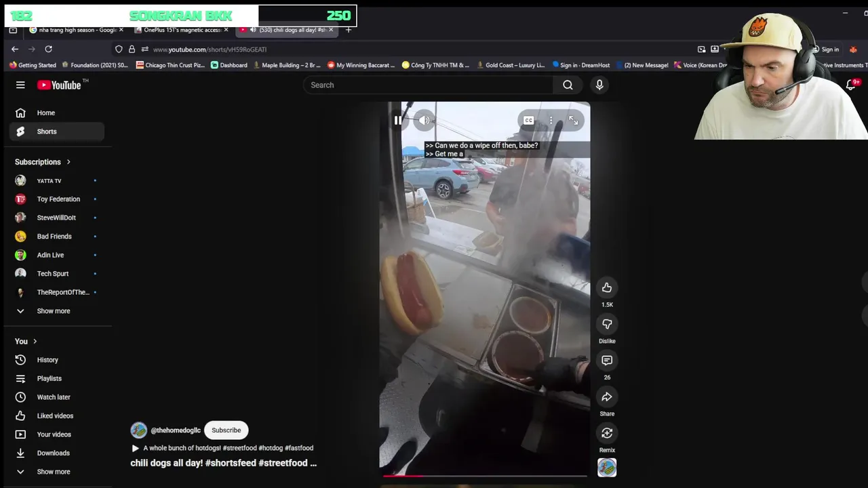This screenshot has height=488, width=868.
Task: Toggle closed captions on the Short
Action: [528, 121]
